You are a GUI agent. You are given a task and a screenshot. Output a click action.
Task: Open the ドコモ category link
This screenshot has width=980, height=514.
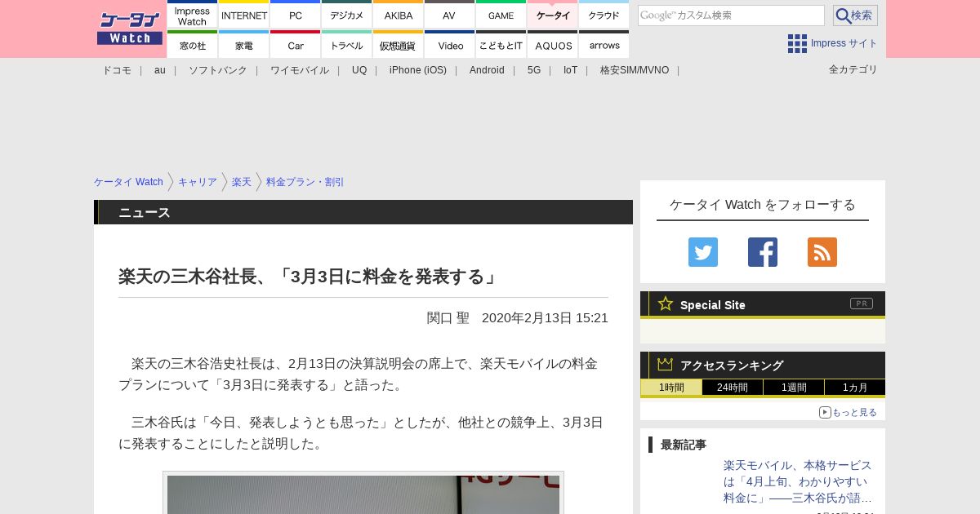[117, 70]
